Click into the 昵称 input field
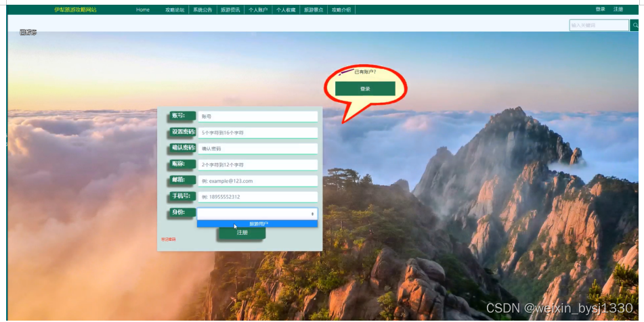 [257, 164]
